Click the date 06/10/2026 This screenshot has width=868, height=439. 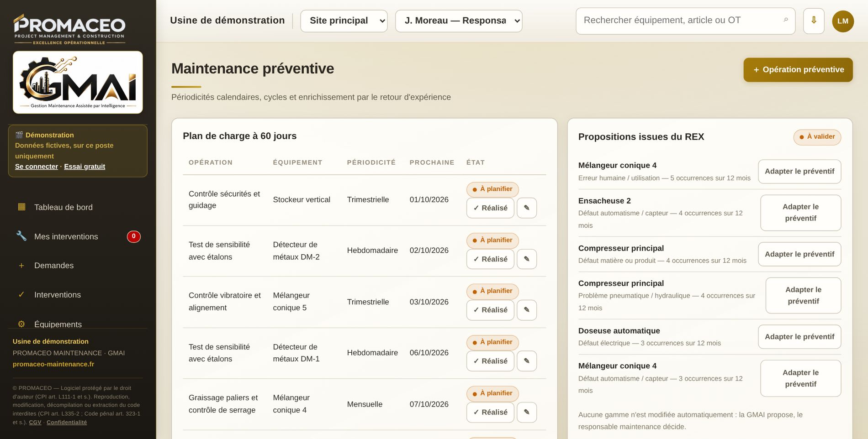429,353
